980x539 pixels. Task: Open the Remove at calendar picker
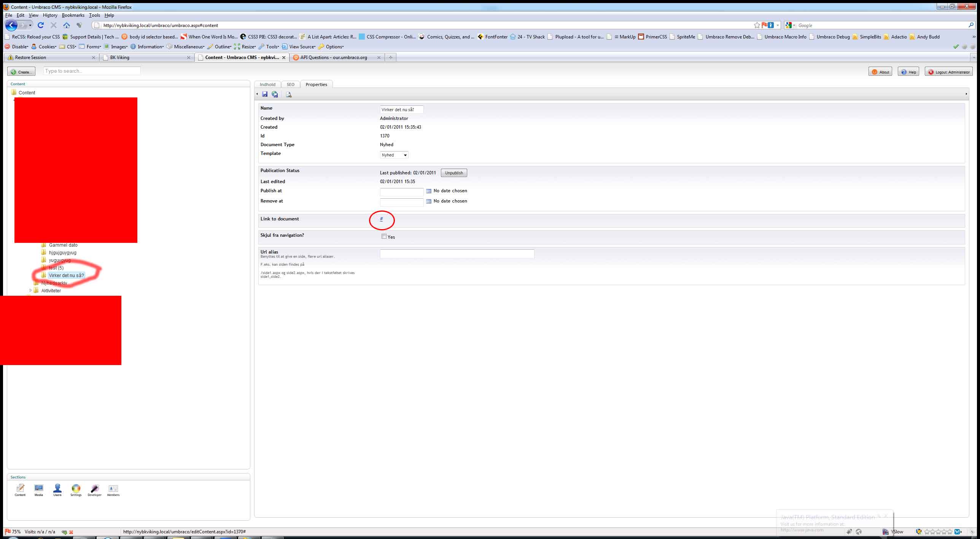[429, 201]
